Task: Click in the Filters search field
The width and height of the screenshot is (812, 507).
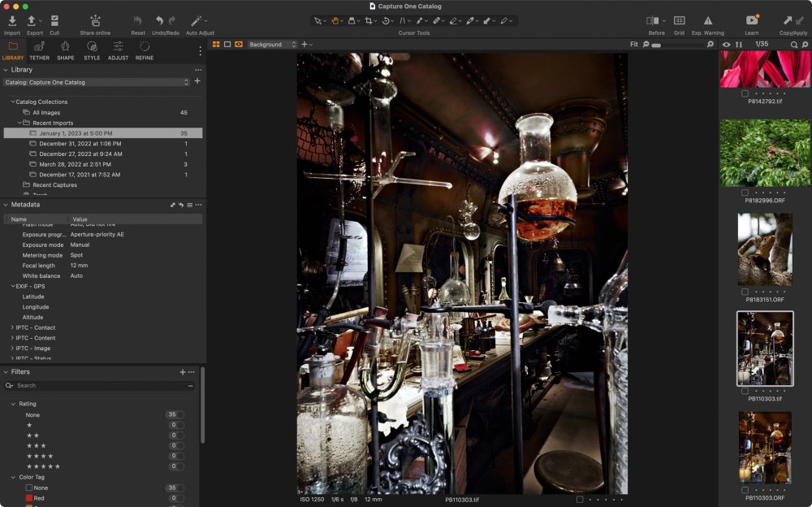Action: [97, 385]
